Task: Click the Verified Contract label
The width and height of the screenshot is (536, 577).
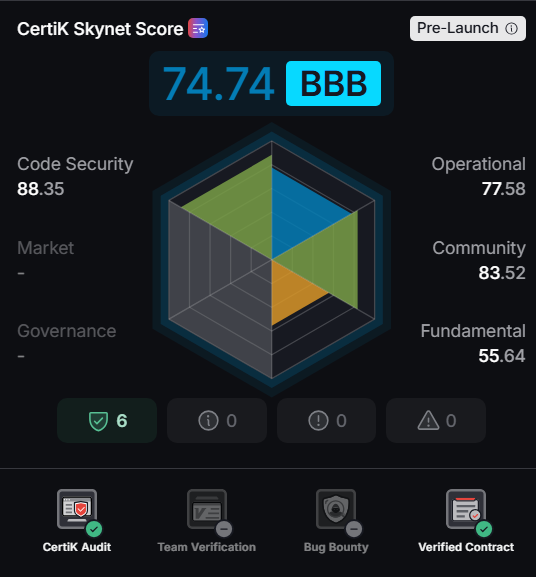Action: pyautogui.click(x=466, y=547)
